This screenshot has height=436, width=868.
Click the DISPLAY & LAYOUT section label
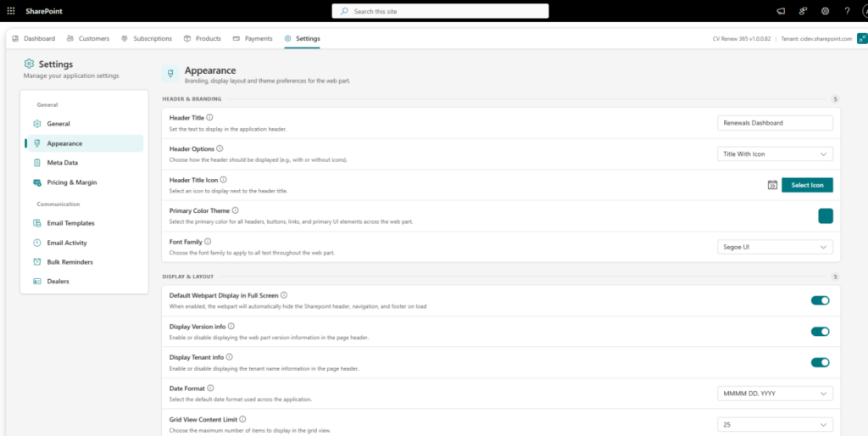coord(188,277)
